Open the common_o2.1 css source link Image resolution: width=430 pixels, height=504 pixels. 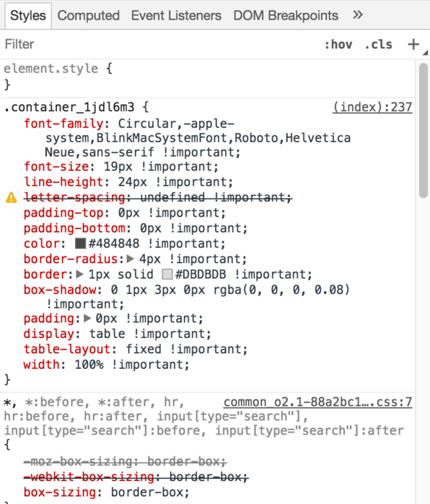[x=318, y=402]
